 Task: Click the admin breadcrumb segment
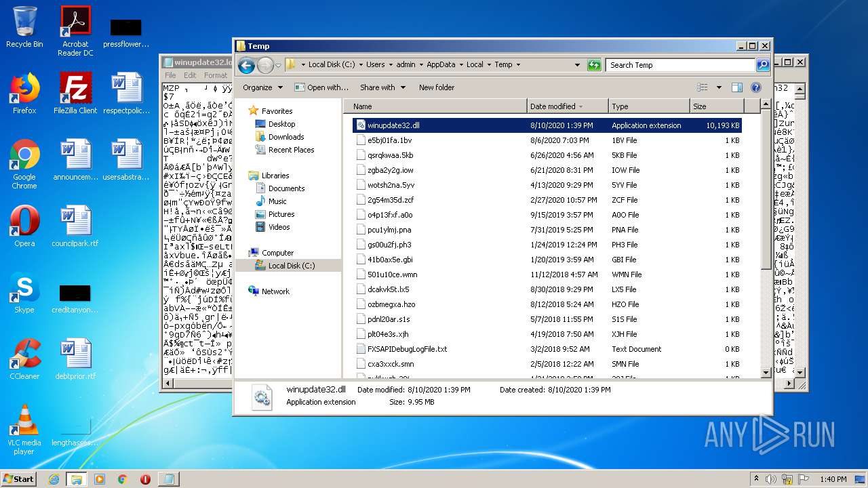(x=406, y=65)
